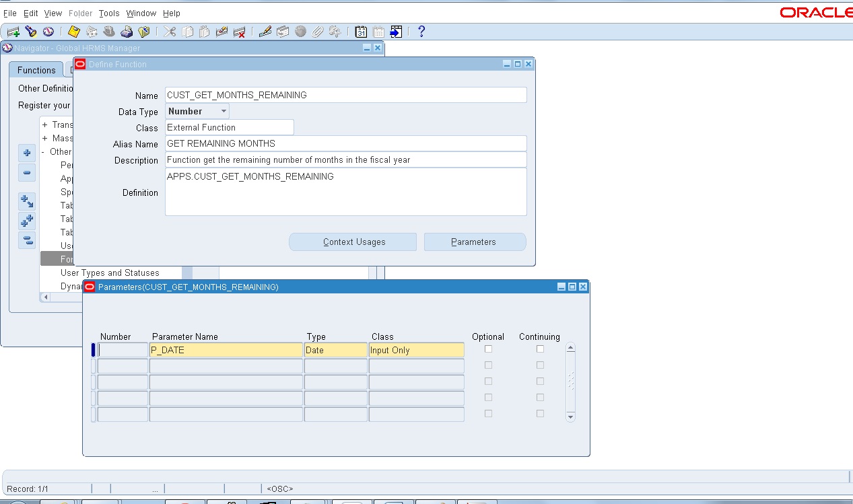The height and width of the screenshot is (504, 853).
Task: Tick Optional checkbox in fourth parameter row
Action: [x=489, y=398]
